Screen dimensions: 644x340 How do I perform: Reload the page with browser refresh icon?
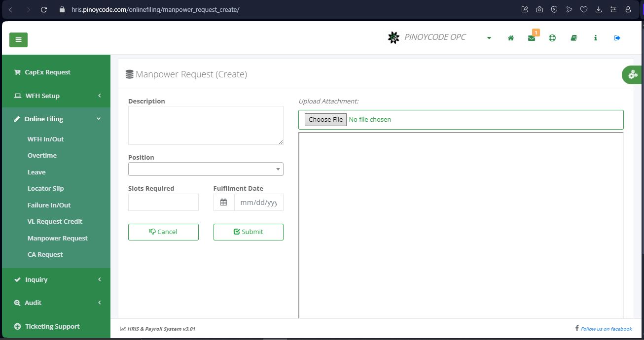click(43, 9)
